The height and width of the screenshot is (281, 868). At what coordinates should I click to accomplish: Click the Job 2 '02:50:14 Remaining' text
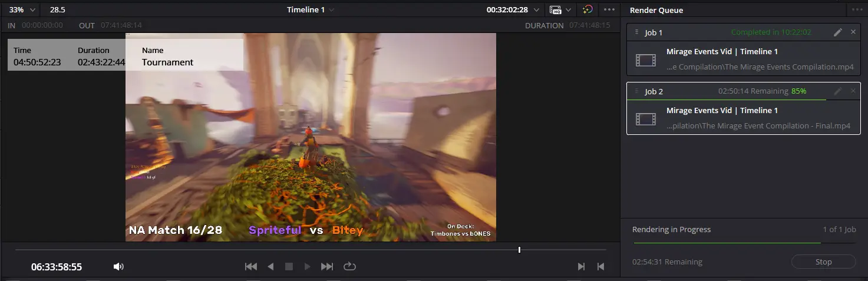click(753, 91)
